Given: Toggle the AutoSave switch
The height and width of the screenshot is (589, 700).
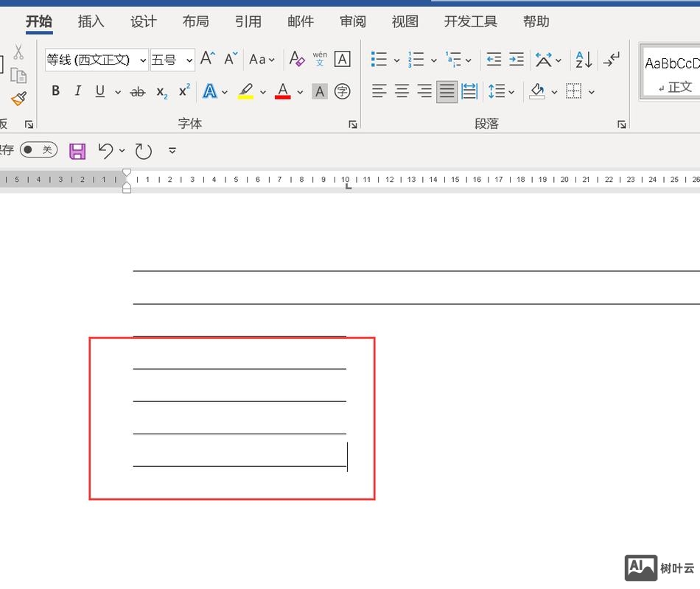Looking at the screenshot, I should point(38,150).
